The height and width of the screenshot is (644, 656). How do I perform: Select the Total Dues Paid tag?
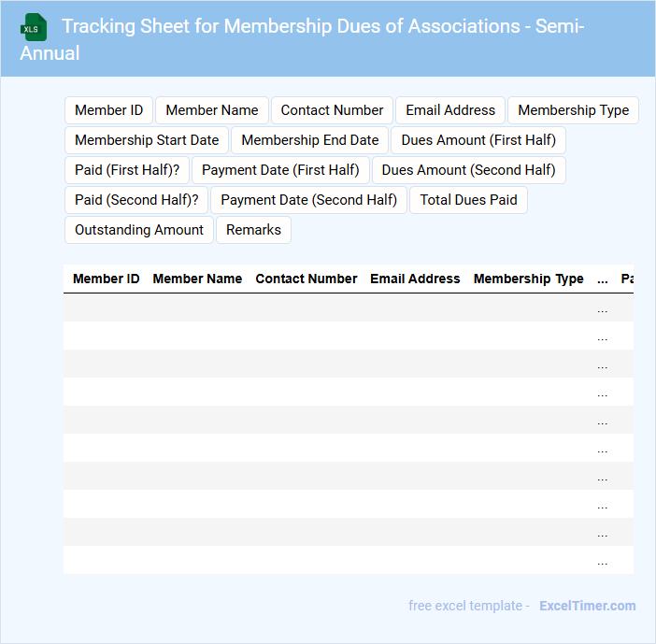click(x=468, y=200)
